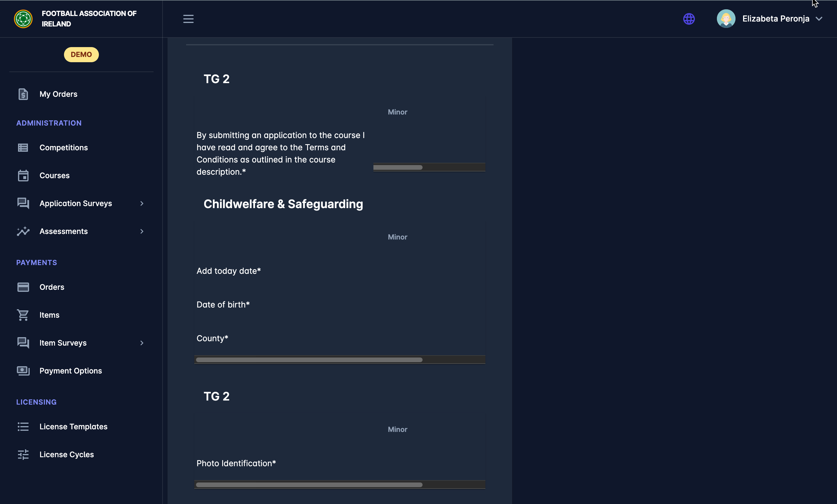The image size is (837, 504).
Task: Click the Orders credit card icon
Action: click(23, 287)
